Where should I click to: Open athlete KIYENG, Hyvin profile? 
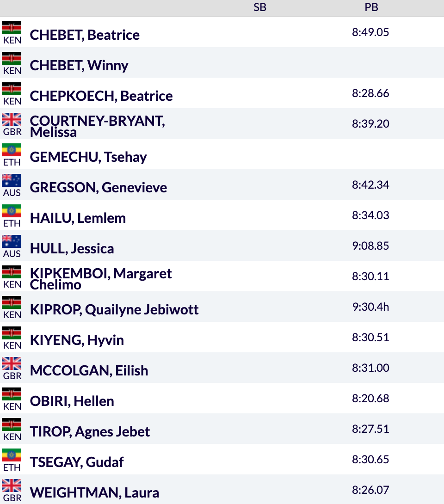click(77, 340)
